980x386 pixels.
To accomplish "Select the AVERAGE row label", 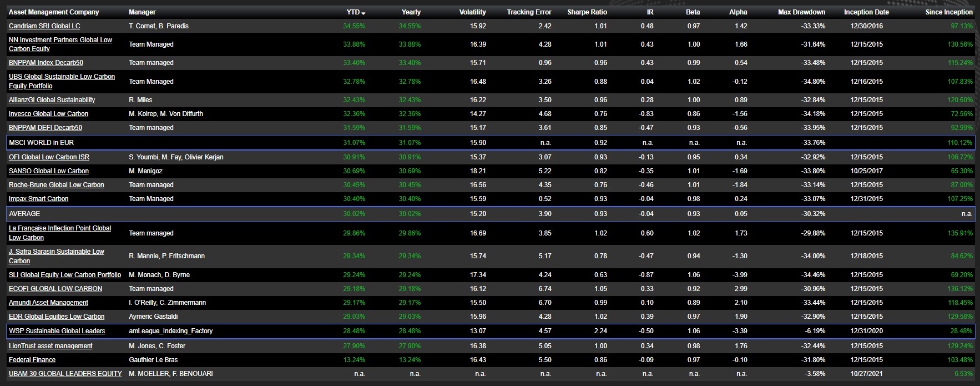I will (24, 214).
